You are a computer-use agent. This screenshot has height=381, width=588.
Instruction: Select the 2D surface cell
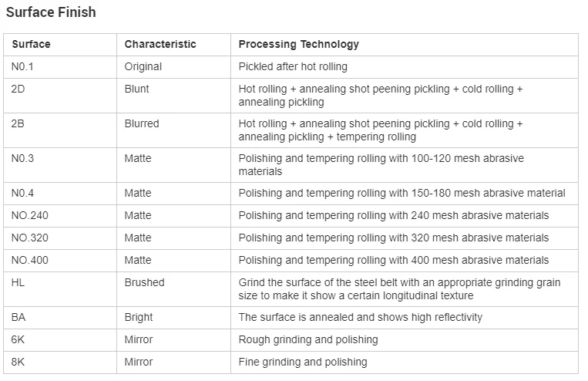(x=18, y=89)
